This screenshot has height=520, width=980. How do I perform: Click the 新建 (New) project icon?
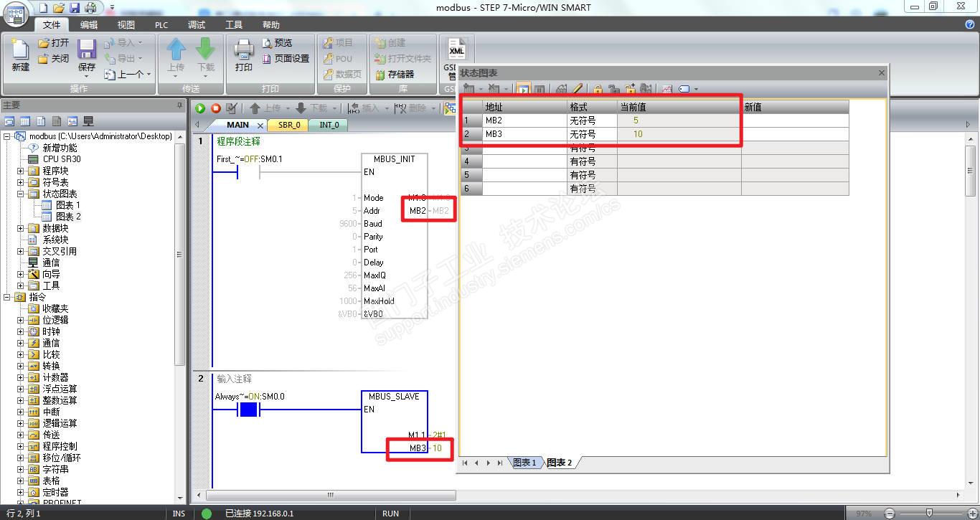click(21, 50)
